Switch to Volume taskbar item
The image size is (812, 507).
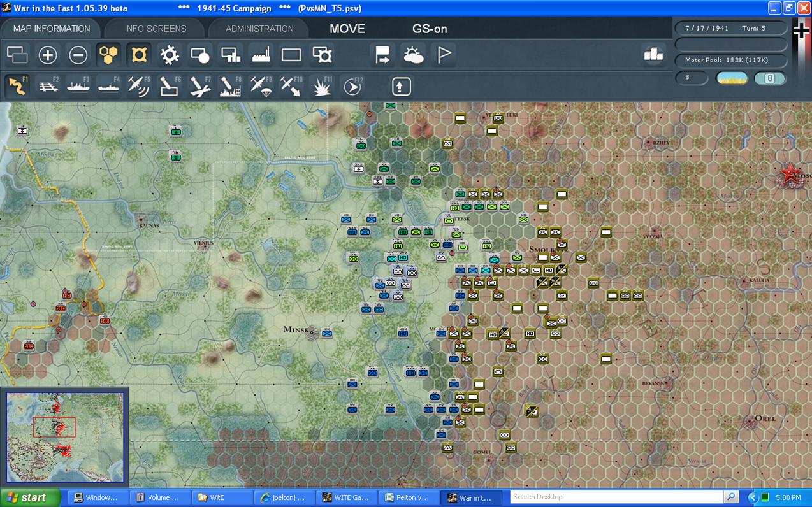coord(160,497)
